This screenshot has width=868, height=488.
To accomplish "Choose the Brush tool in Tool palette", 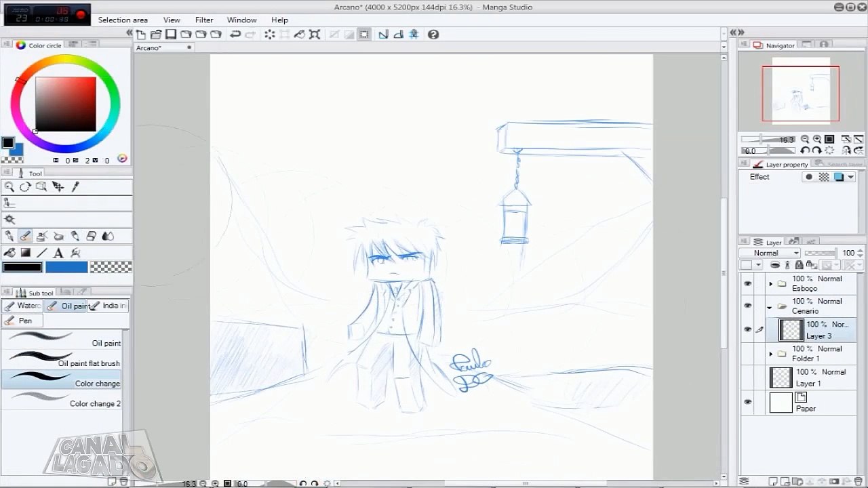I will (26, 236).
